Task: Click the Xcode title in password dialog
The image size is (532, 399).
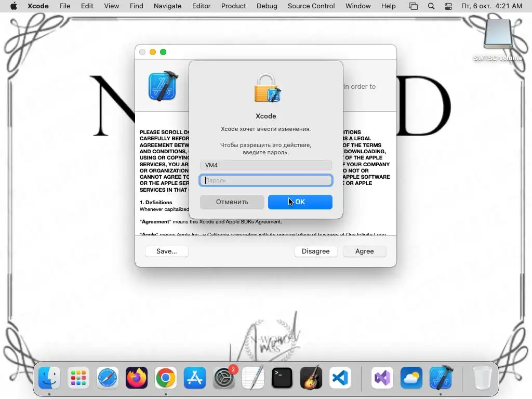Action: point(266,116)
